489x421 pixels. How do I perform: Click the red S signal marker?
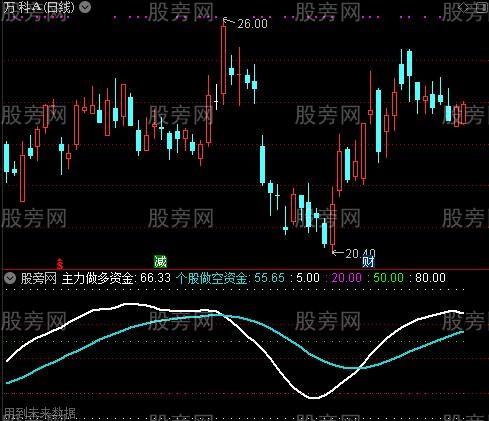pyautogui.click(x=60, y=264)
